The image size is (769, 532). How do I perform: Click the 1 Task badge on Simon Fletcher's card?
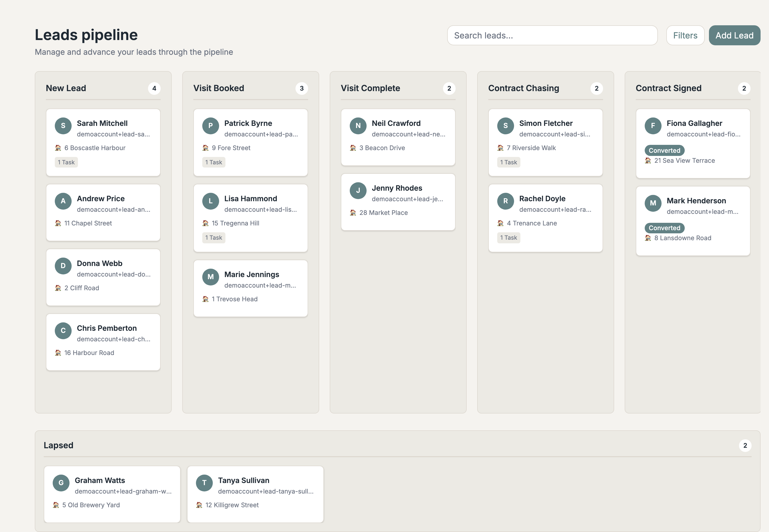point(508,162)
